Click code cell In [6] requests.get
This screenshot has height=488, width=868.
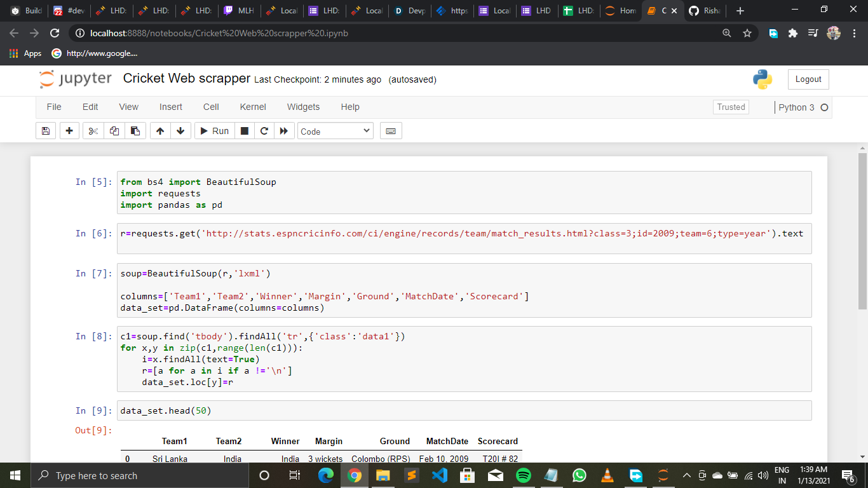pyautogui.click(x=464, y=239)
